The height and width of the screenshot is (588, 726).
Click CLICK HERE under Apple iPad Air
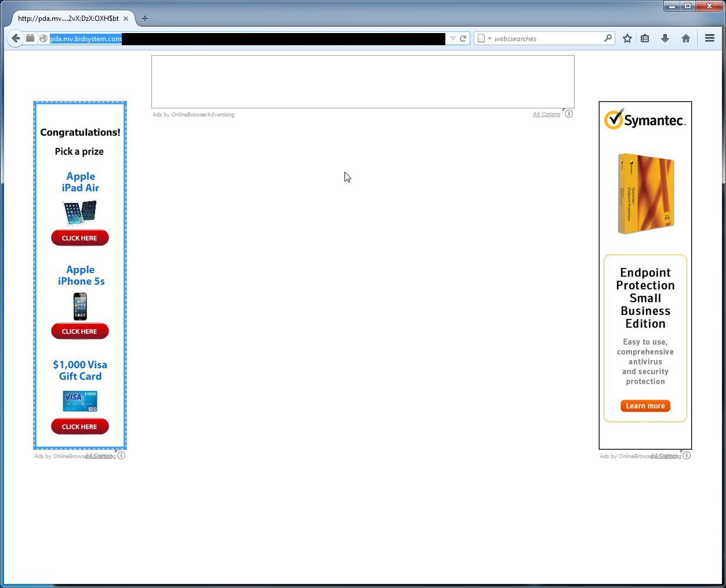(x=79, y=238)
